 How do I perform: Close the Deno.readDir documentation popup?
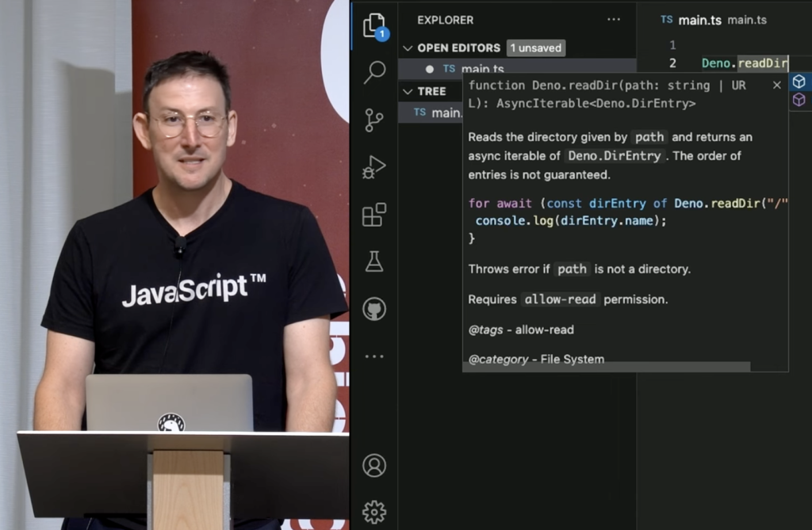click(777, 86)
